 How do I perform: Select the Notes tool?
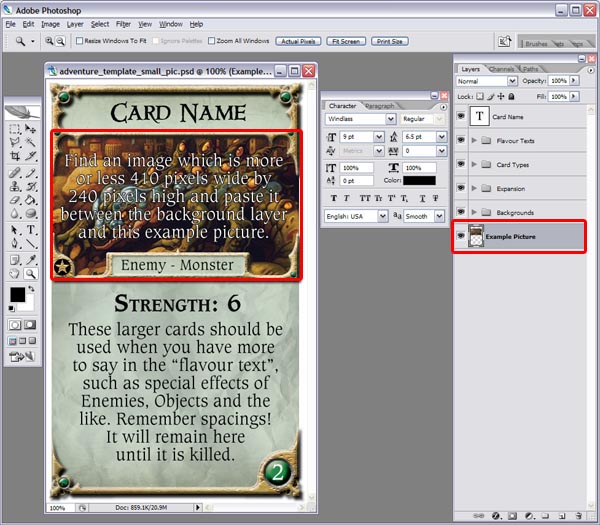[x=15, y=260]
